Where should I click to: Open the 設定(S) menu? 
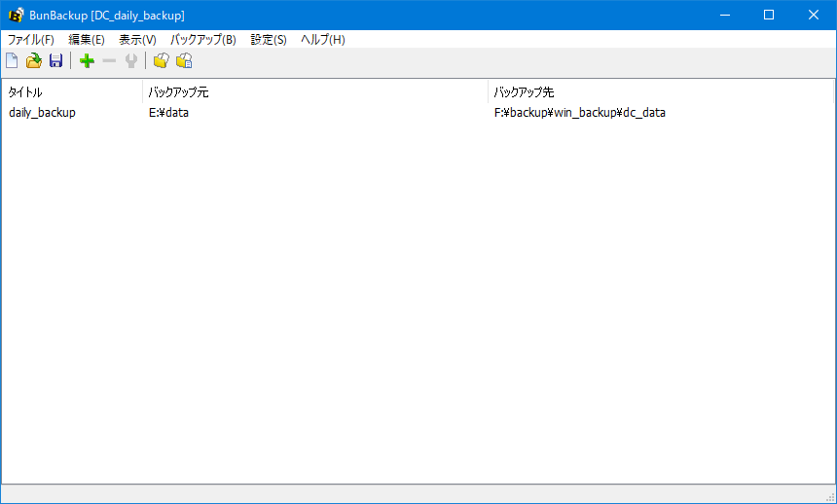(x=269, y=40)
